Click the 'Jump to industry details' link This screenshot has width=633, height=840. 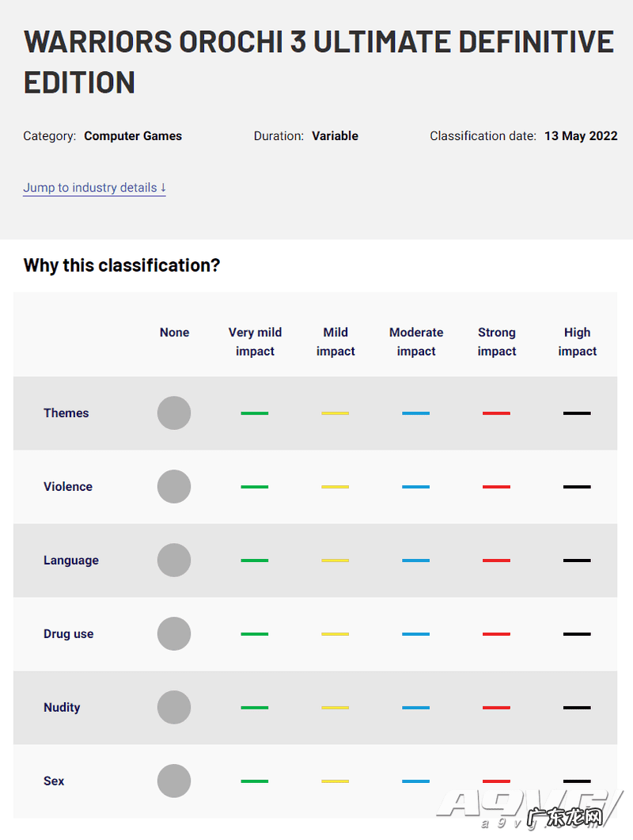pos(94,188)
